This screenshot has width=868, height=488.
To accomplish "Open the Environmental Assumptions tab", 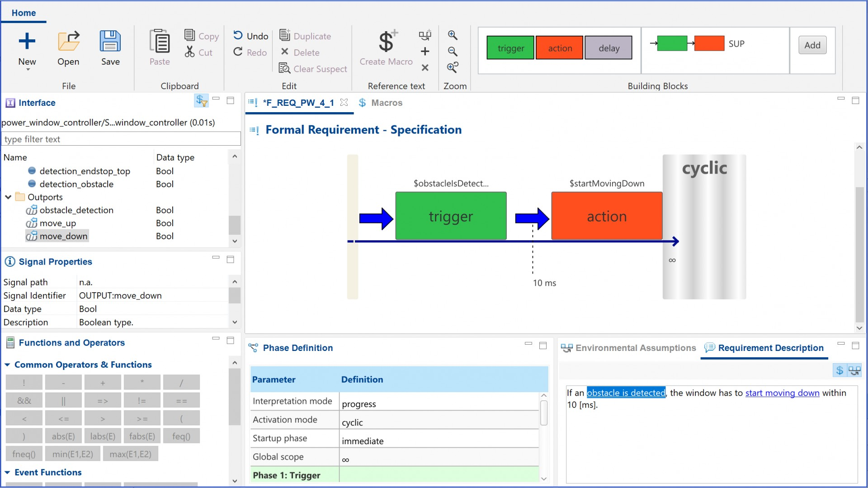I will point(629,348).
